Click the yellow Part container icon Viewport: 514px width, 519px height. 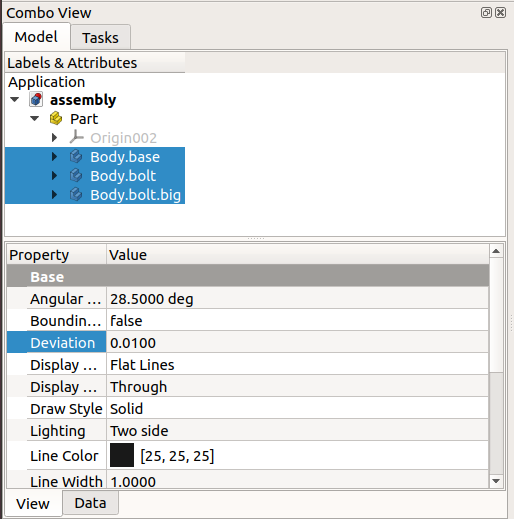[56, 119]
